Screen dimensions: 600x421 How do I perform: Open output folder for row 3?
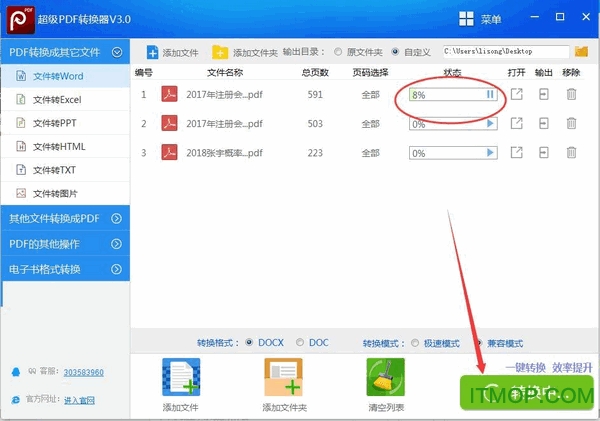click(x=544, y=152)
